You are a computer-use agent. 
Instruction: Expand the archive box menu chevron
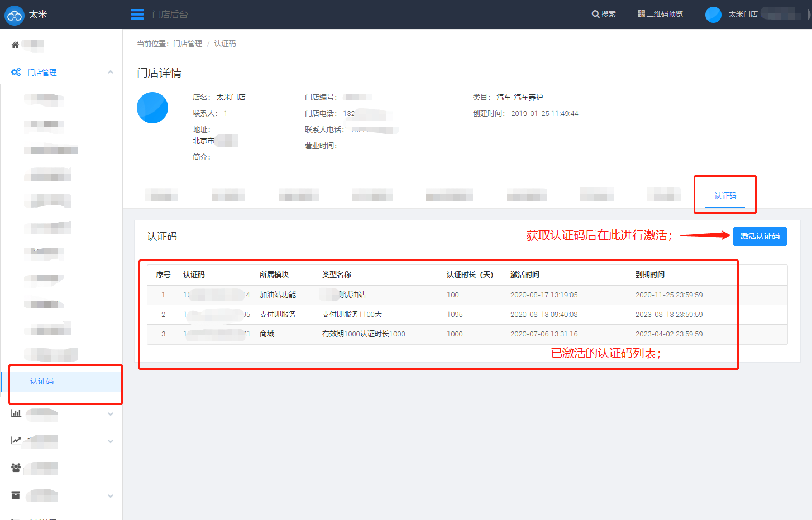pos(111,496)
